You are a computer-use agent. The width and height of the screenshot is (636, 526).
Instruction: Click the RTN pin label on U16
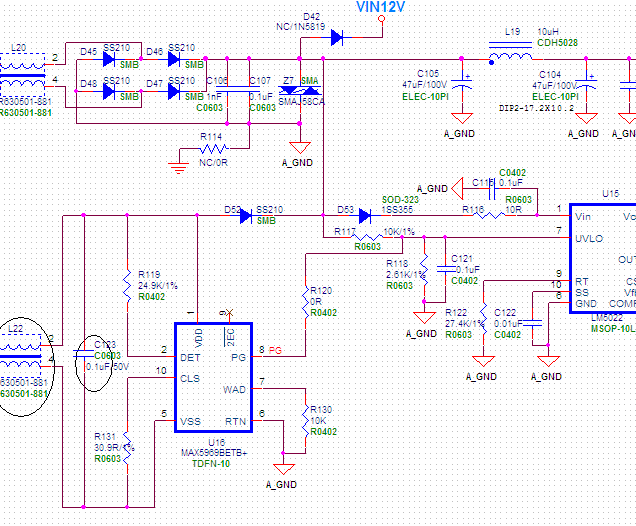pos(235,422)
